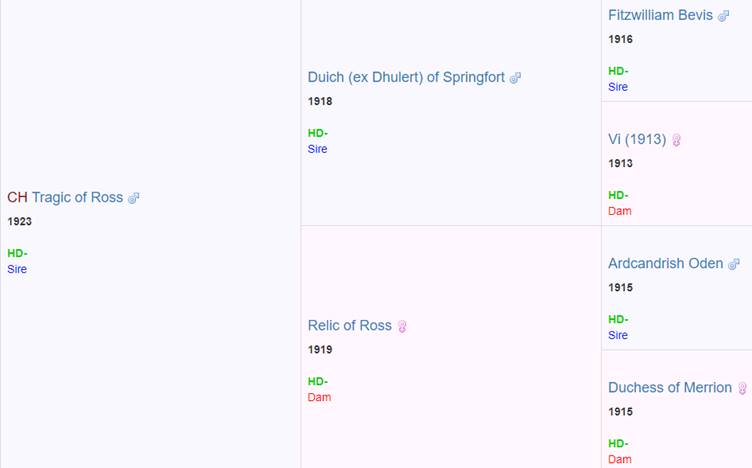Click Dam label under Relic of Ross
Viewport: 752px width, 468px height.
319,397
